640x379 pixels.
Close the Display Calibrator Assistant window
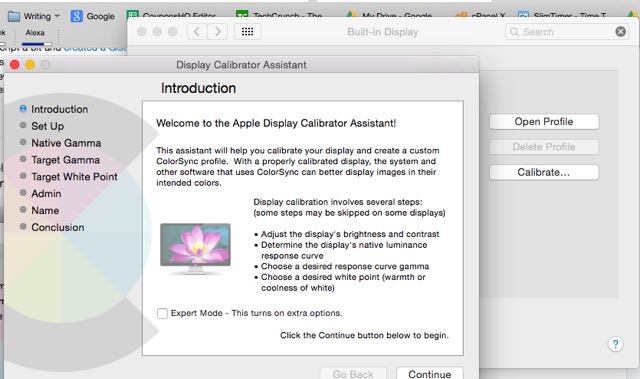click(x=15, y=64)
